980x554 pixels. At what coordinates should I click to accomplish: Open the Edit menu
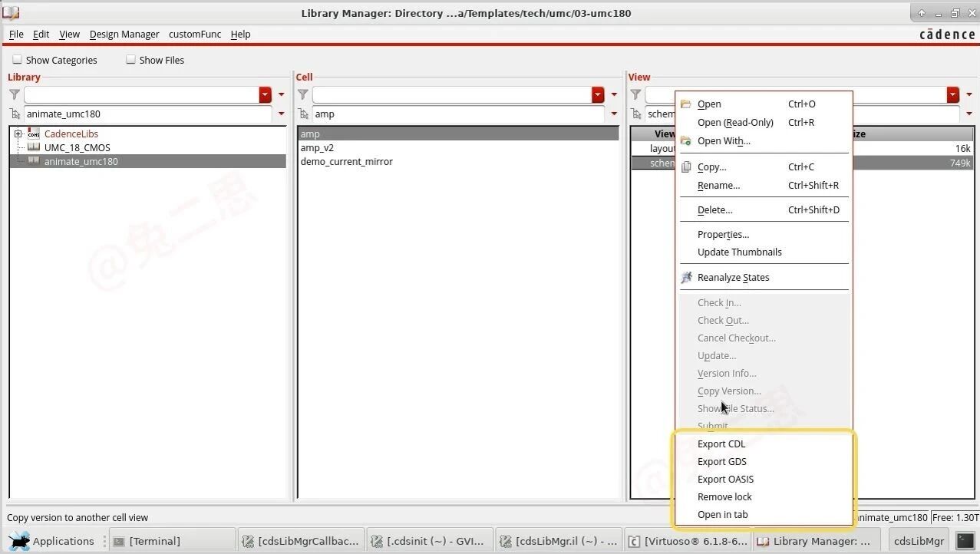41,34
